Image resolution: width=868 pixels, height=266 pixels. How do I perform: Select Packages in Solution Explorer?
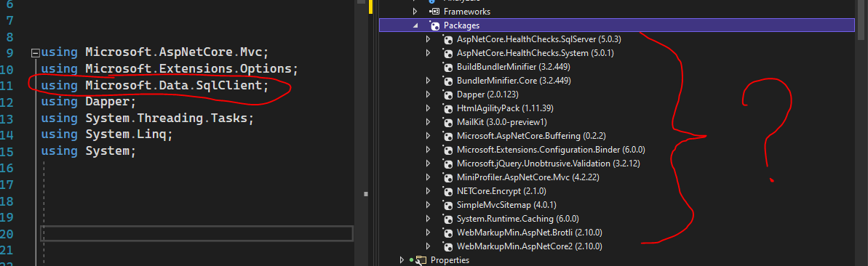[617, 25]
